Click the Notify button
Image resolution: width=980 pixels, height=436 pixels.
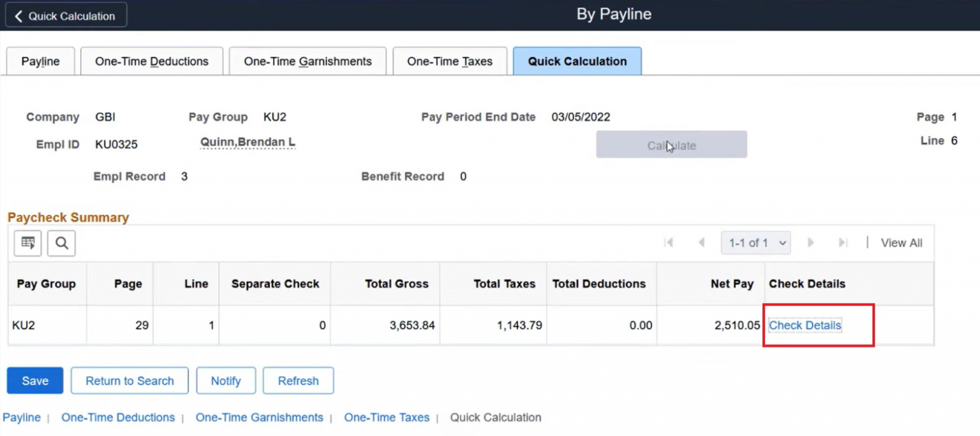click(x=226, y=381)
